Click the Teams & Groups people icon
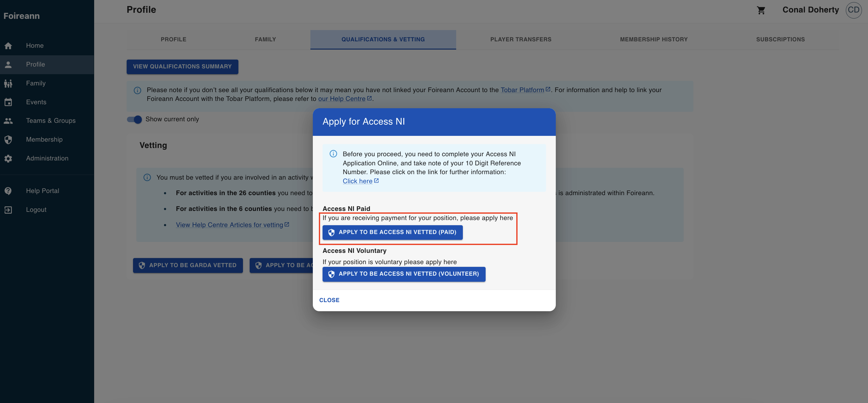 tap(9, 121)
